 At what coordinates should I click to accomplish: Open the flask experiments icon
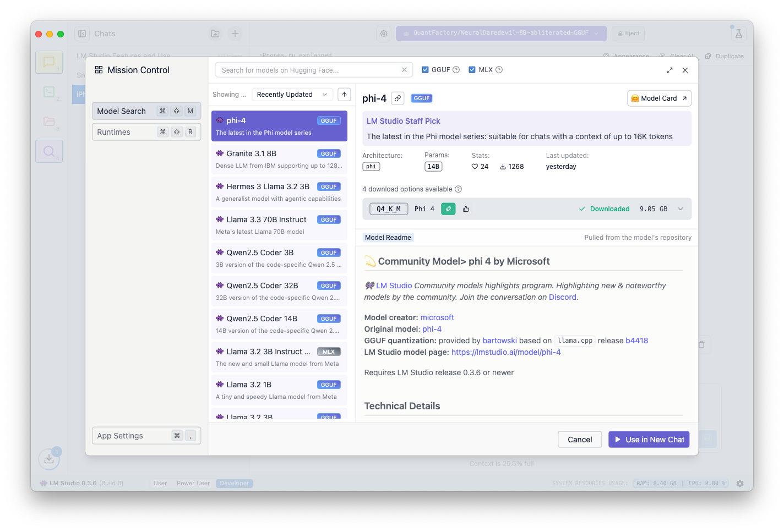739,34
